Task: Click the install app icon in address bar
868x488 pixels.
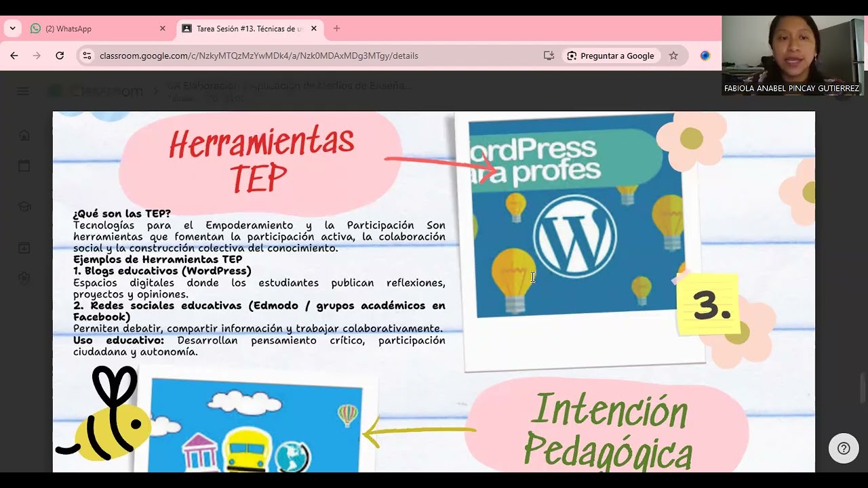Action: 549,56
